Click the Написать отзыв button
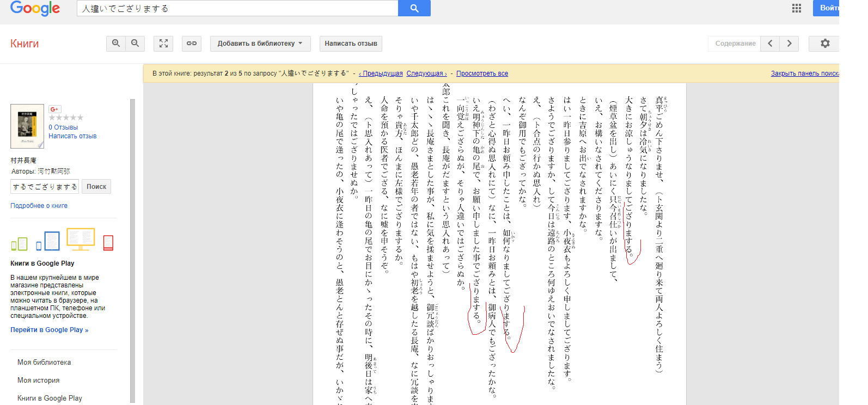 (351, 44)
